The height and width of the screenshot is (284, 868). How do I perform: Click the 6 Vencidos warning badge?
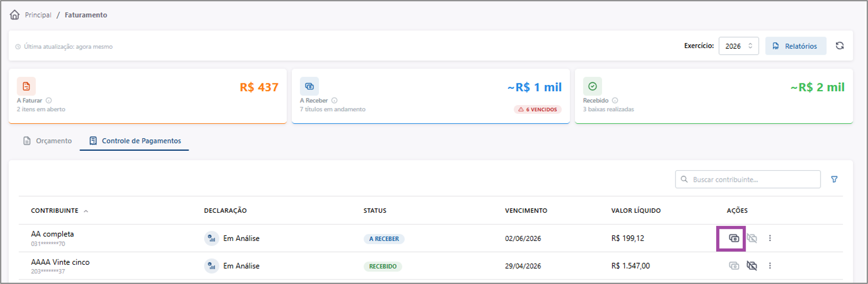(x=537, y=109)
